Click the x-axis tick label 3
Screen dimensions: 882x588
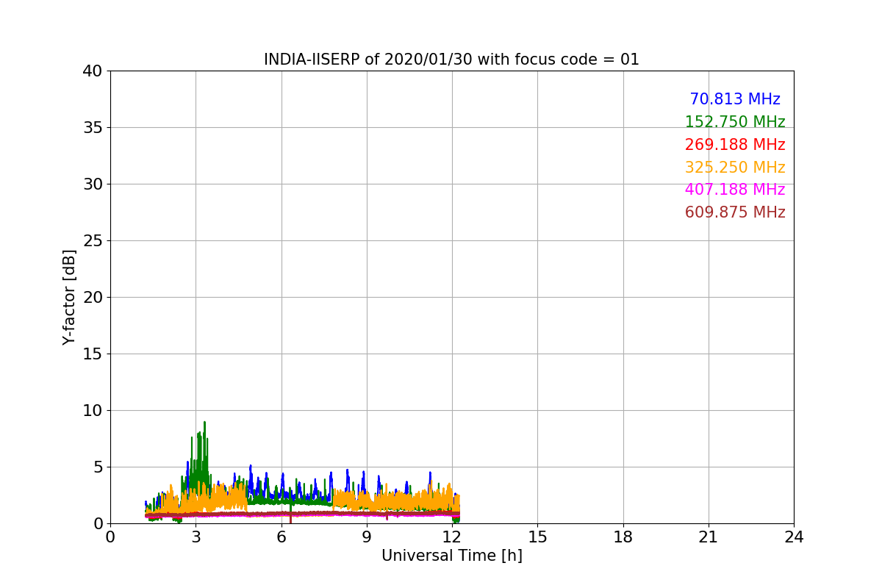pyautogui.click(x=196, y=537)
